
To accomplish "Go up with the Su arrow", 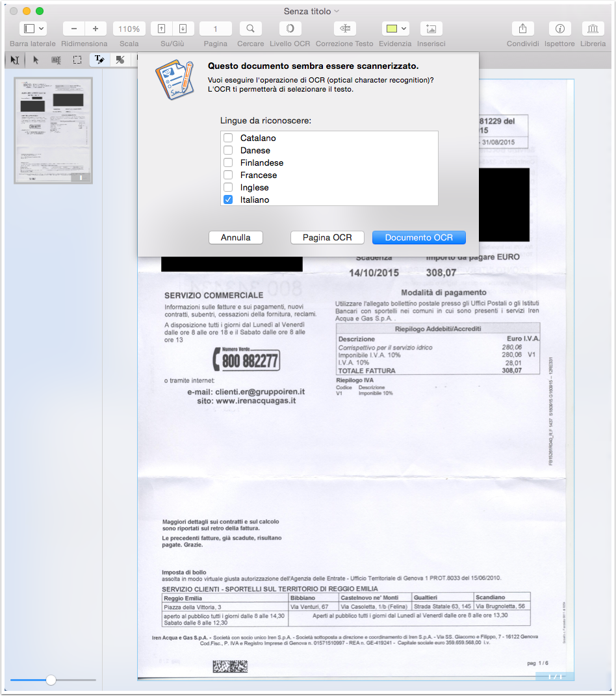I will point(162,29).
